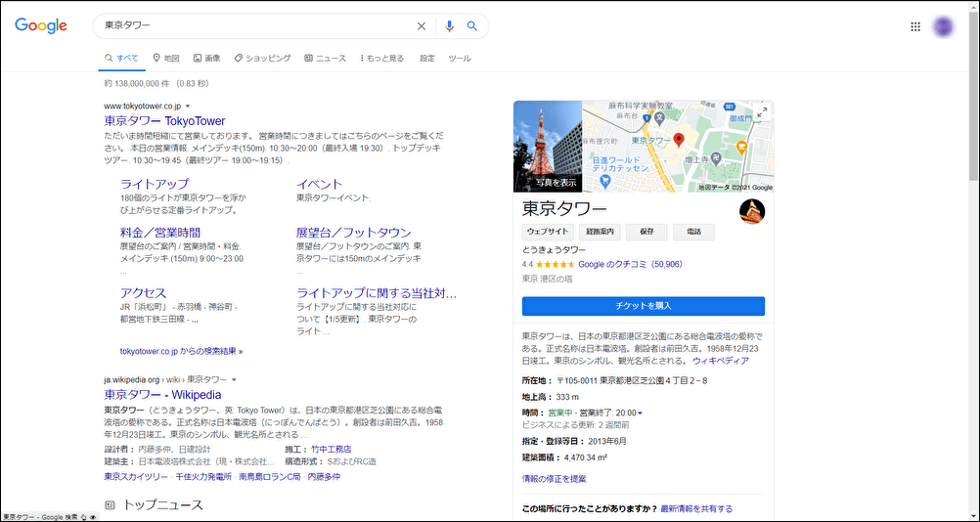The image size is (980, 522).
Task: Click the ウェブサイト button
Action: tap(548, 232)
